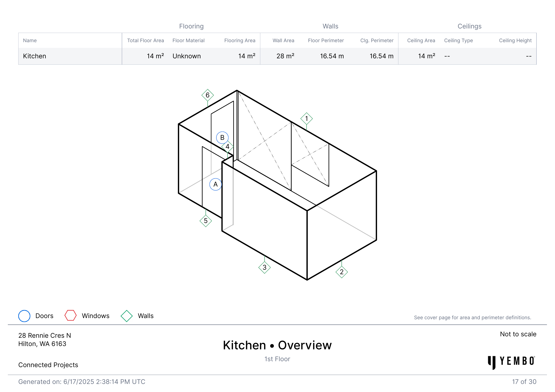
Task: Click wall marker 5 diamond
Action: [206, 221]
